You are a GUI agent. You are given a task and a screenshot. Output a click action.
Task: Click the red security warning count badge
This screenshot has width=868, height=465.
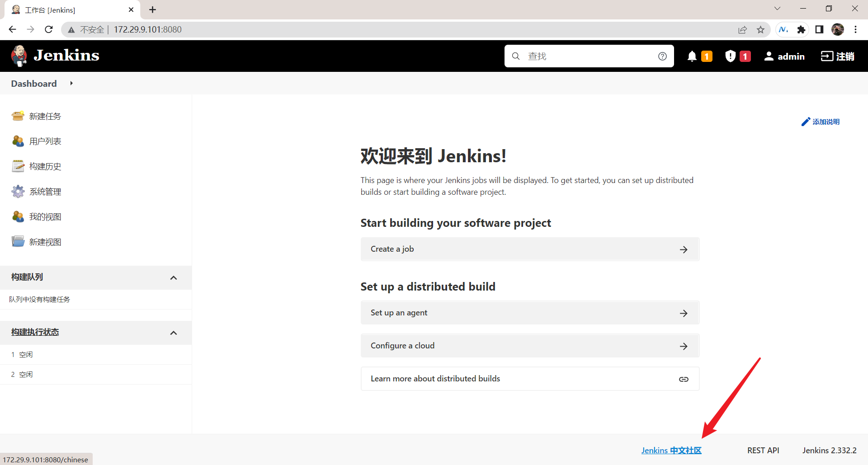coord(745,56)
